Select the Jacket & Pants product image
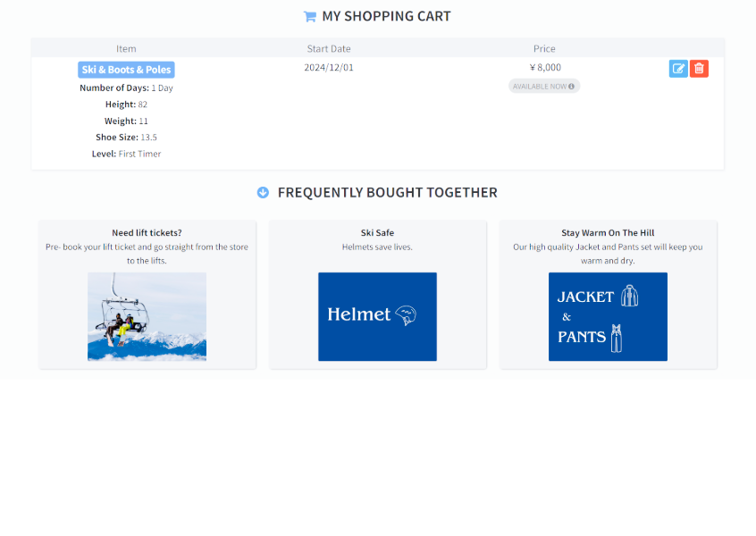756x536 pixels. tap(608, 316)
